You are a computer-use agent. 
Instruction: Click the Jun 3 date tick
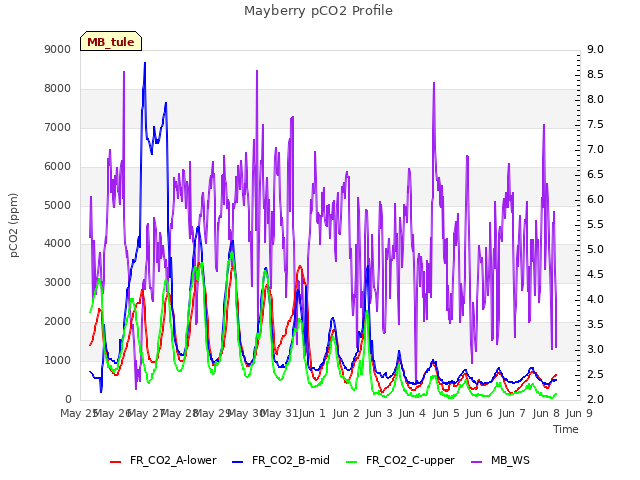pos(379,413)
